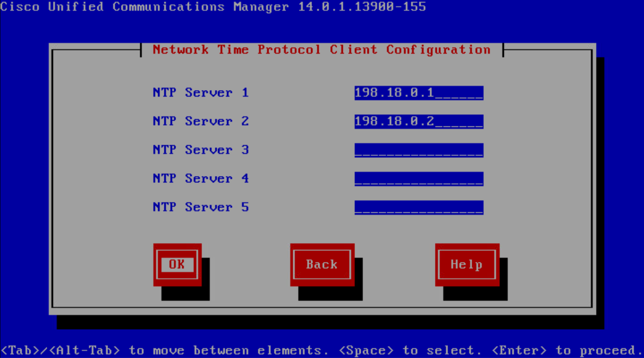Select the version number 14.0.1.13900-155
This screenshot has width=644, height=358.
[362, 7]
